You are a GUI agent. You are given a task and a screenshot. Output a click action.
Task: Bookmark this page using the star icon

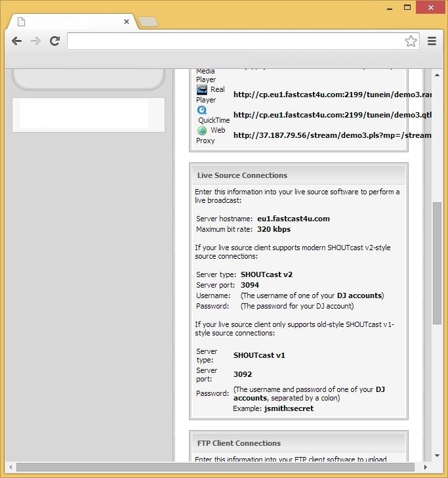click(411, 41)
